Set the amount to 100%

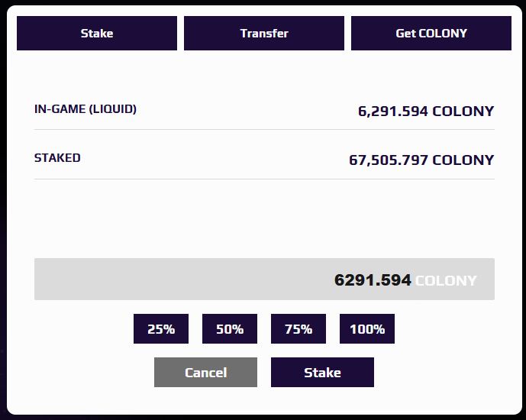pos(367,329)
